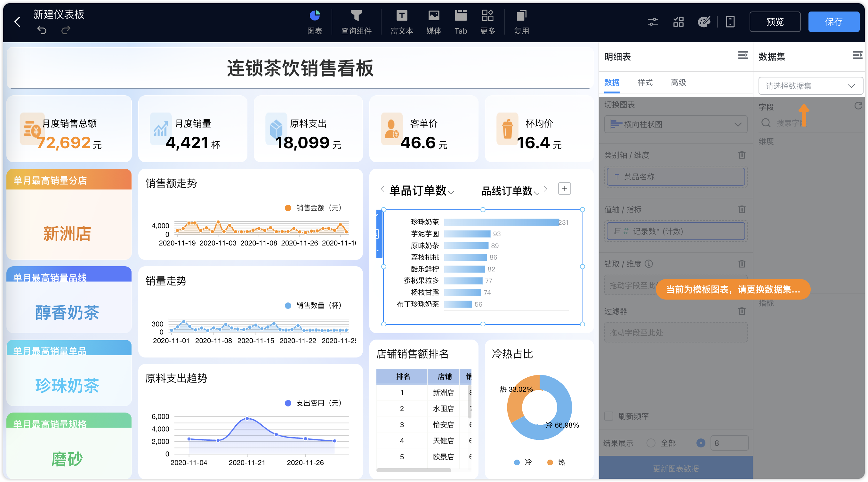The image size is (868, 482).
Task: Enable the 刷新频率 refresh frequency checkbox
Action: (608, 416)
